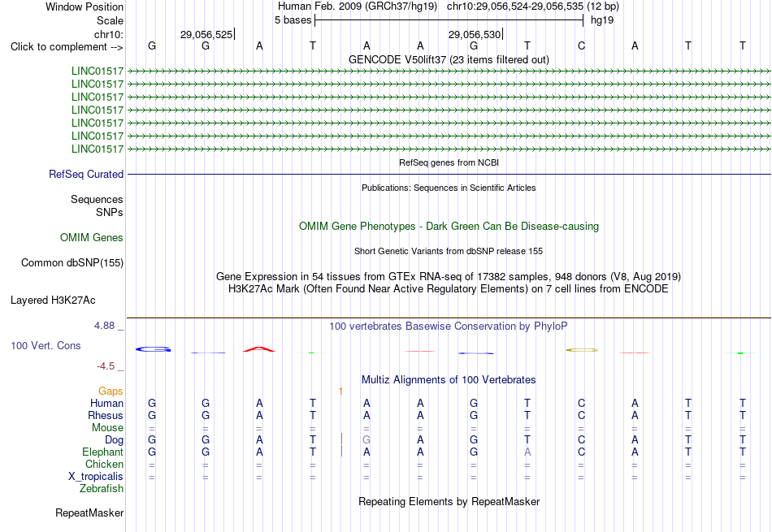
Task: Click the OMIM Gene Phenotypes title
Action: (x=449, y=227)
